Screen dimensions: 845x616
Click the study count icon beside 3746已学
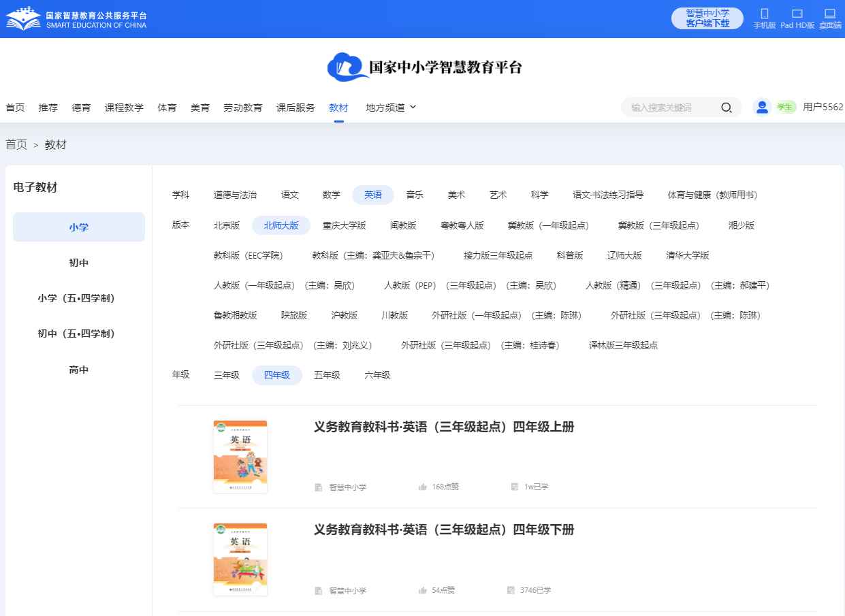(x=511, y=590)
